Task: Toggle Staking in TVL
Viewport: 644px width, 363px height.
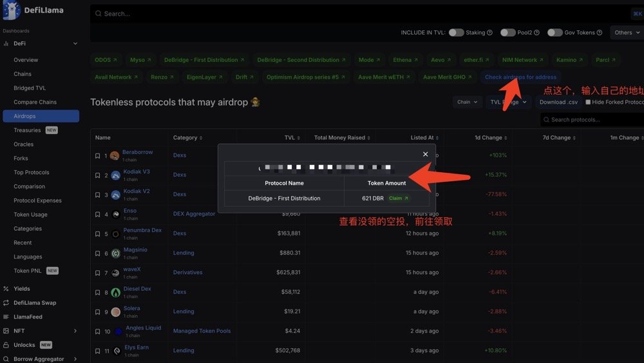Action: pos(456,32)
